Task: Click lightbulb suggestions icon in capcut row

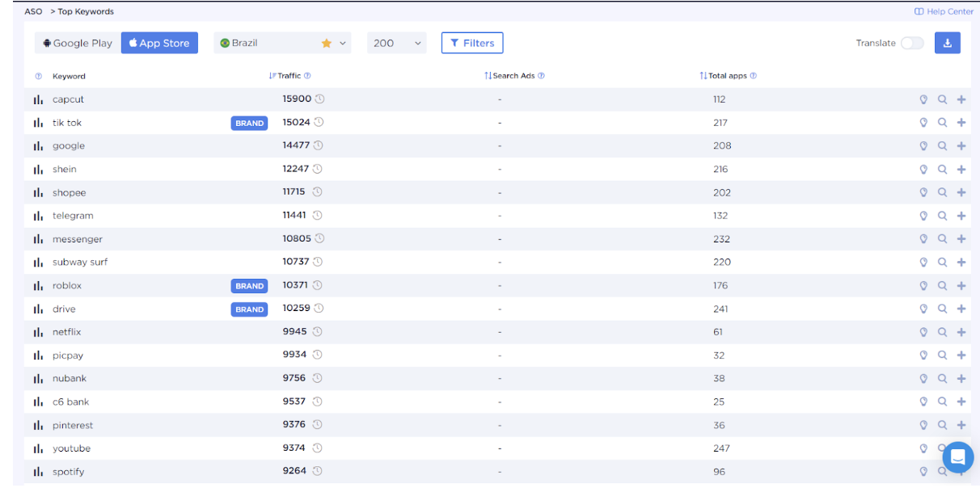Action: pos(923,99)
